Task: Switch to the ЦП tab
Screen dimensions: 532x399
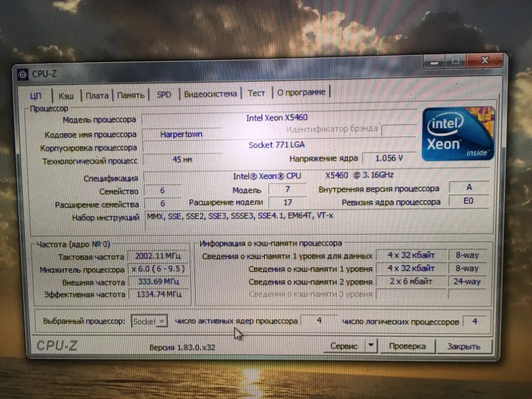Action: coord(35,96)
